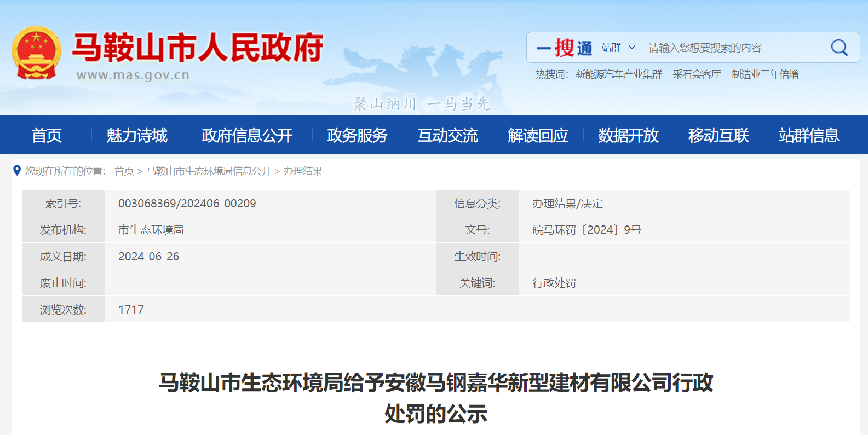
Task: Click 首页 in the breadcrumb
Action: pyautogui.click(x=124, y=171)
